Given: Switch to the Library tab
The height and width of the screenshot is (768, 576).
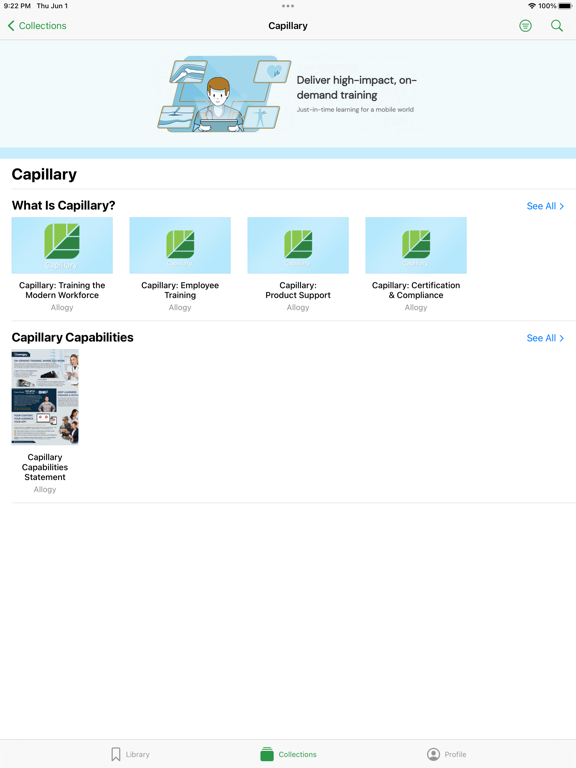Looking at the screenshot, I should pos(130,754).
